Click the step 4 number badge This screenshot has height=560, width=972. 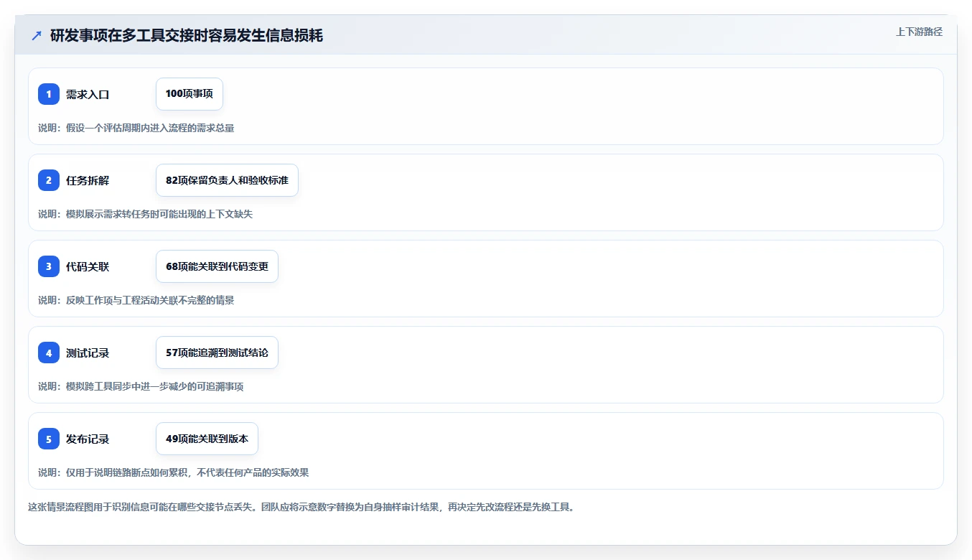pos(49,353)
